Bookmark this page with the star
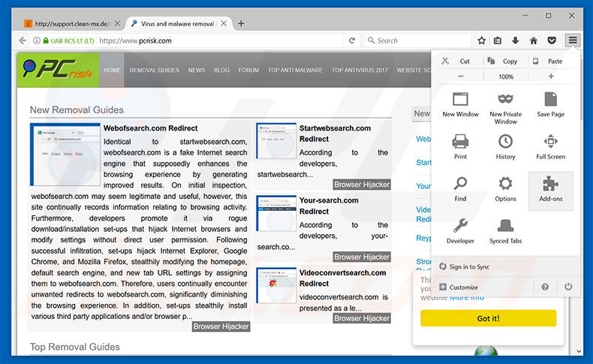The height and width of the screenshot is (364, 593). [481, 41]
